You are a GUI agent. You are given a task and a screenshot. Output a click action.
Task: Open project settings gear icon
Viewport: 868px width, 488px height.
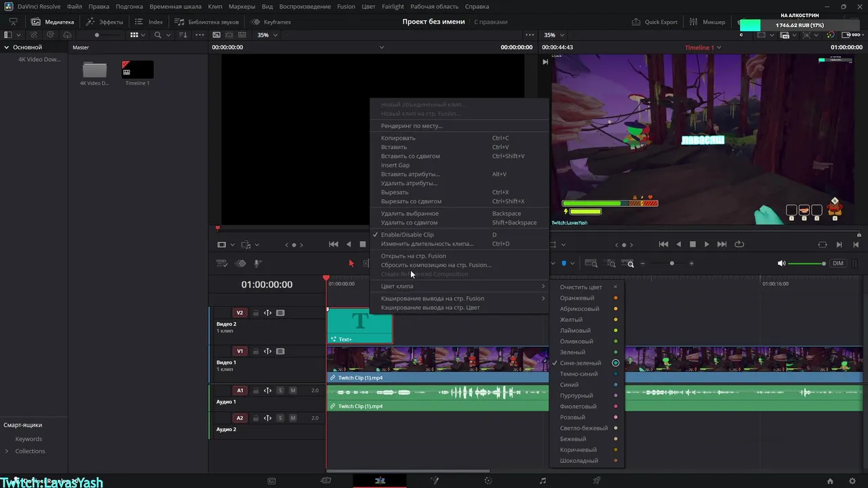852,481
